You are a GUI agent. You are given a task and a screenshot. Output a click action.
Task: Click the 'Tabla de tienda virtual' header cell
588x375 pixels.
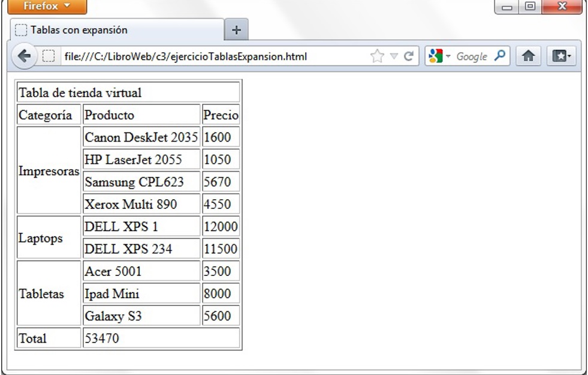click(x=128, y=92)
